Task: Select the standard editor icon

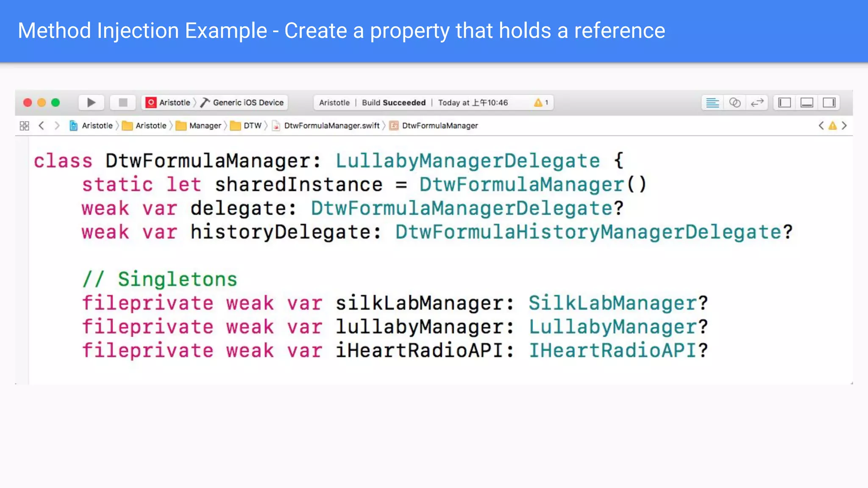Action: pos(712,103)
